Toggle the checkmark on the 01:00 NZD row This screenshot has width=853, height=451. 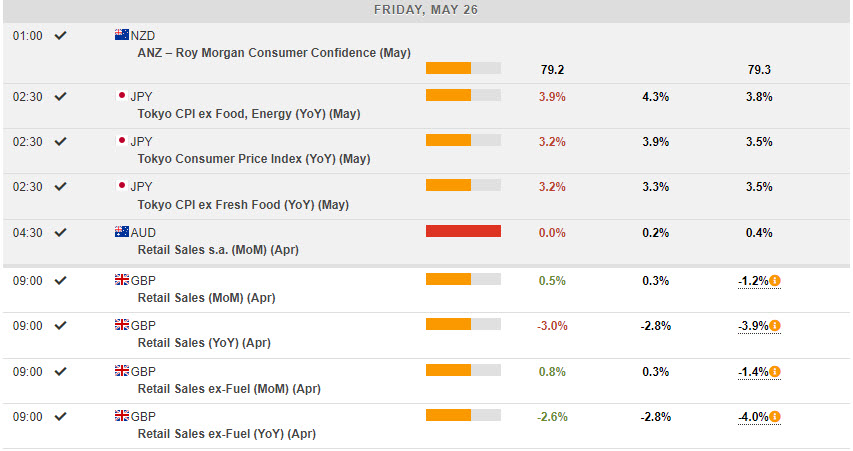(x=60, y=35)
